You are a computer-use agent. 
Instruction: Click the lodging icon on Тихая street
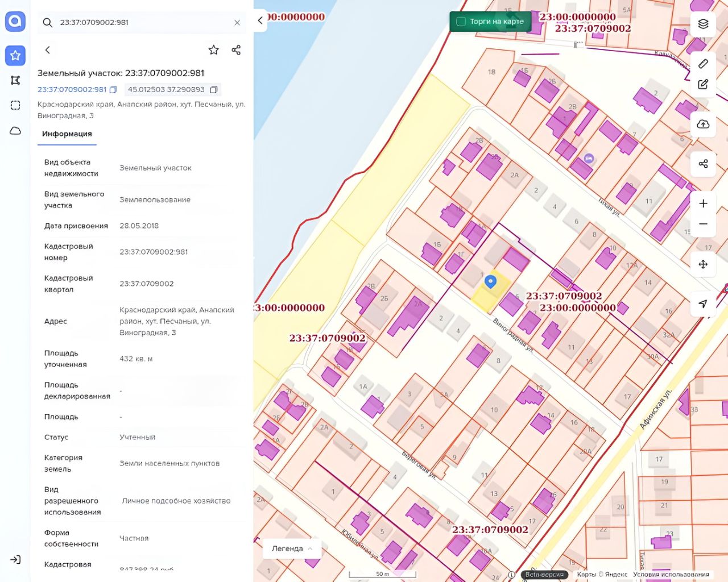589,159
